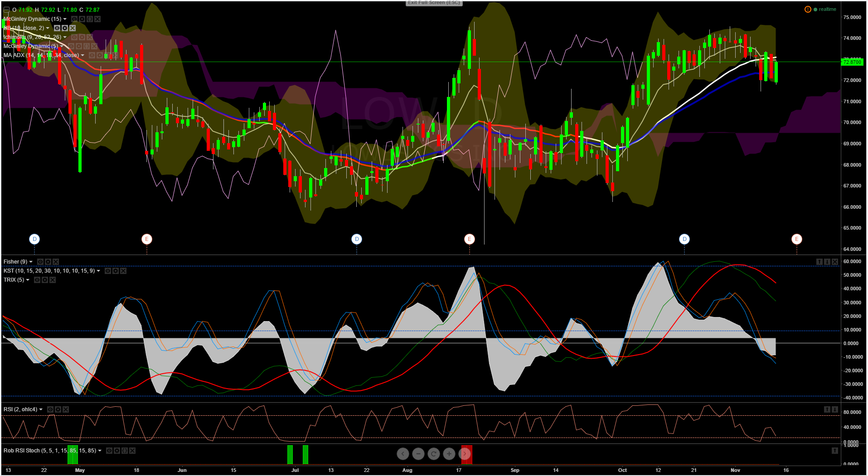Expand the MA ADX dropdown arrow
The height and width of the screenshot is (476, 868).
[x=82, y=55]
